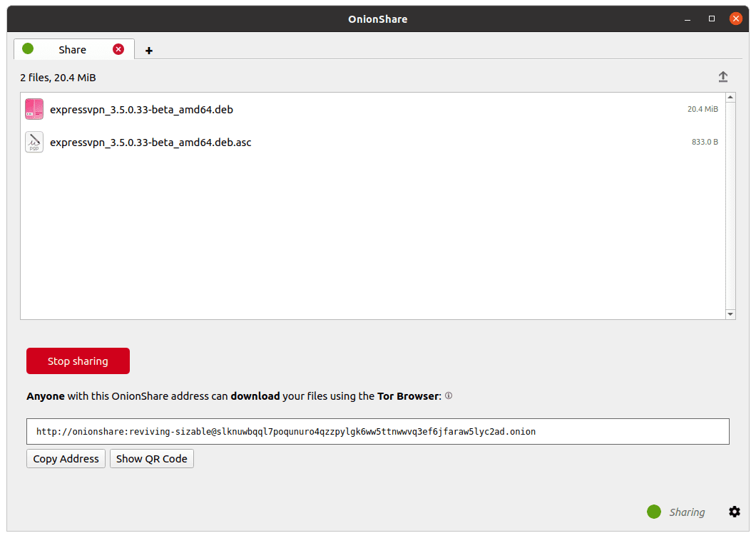Click the 833.0 B file size
The height and width of the screenshot is (538, 756).
tap(705, 142)
